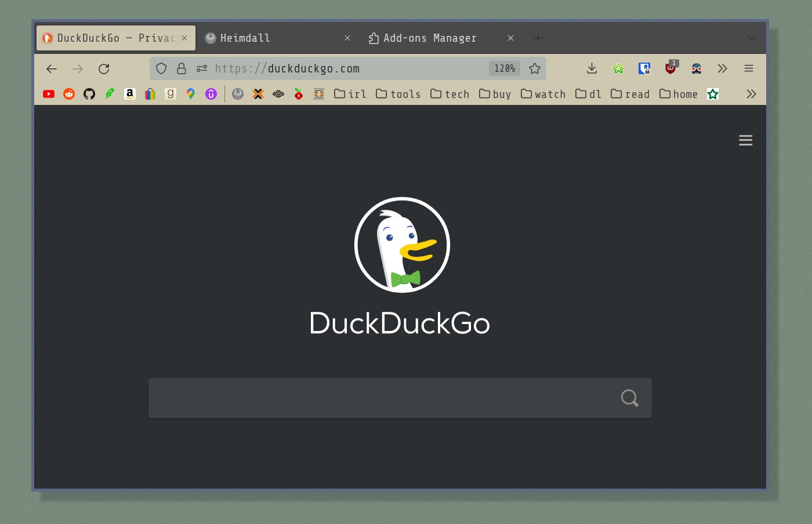The image size is (812, 524).
Task: Click the DuckDuckGo wordmark text
Action: tap(400, 323)
